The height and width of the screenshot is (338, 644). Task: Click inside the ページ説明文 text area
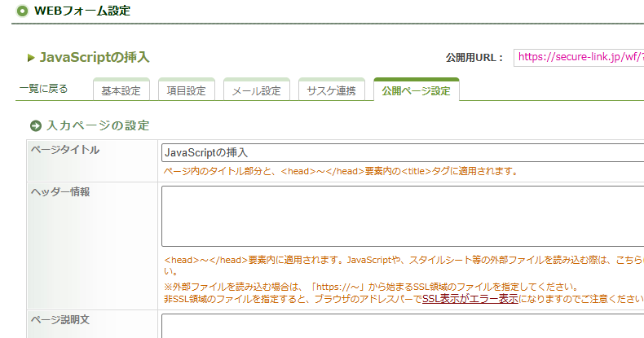[403, 326]
